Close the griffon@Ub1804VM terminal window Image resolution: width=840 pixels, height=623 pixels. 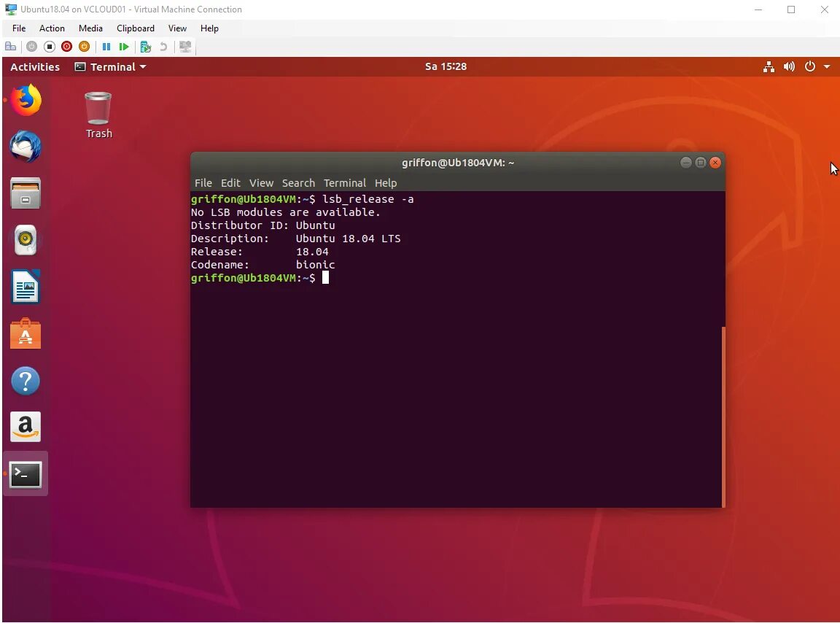715,163
